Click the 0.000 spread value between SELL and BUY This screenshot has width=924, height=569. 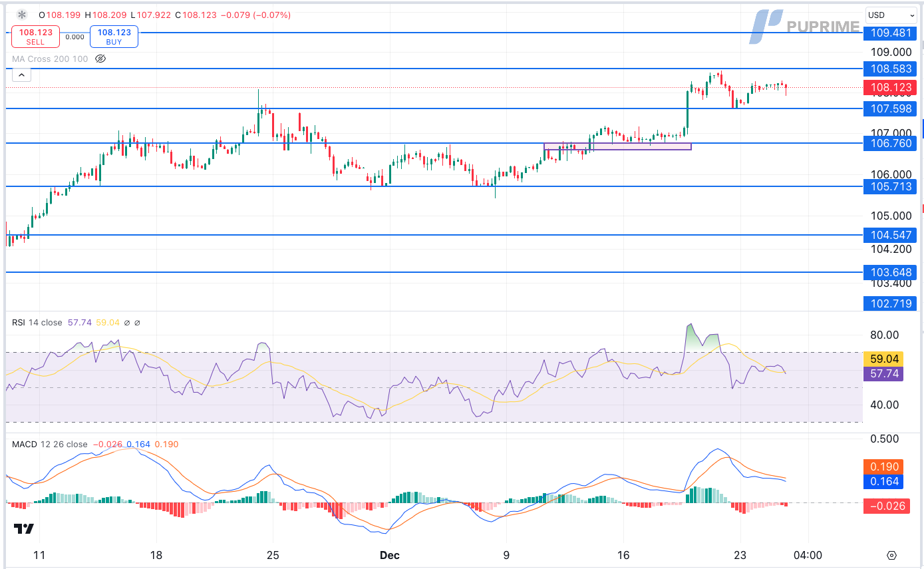(x=75, y=37)
